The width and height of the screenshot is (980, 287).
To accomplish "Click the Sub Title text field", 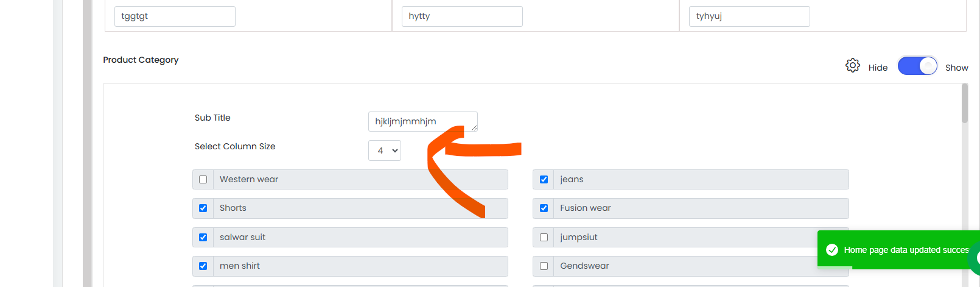I will [423, 121].
